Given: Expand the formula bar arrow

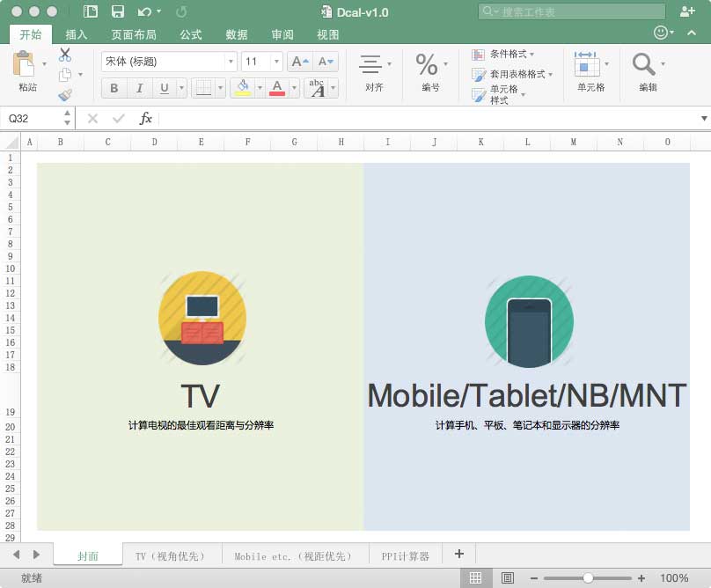Looking at the screenshot, I should coord(704,118).
